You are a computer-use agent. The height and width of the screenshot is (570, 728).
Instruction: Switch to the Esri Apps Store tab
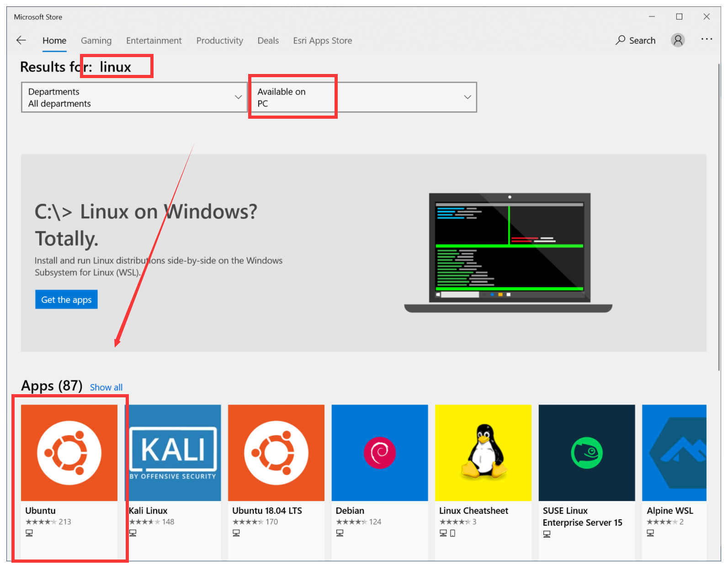(x=323, y=41)
